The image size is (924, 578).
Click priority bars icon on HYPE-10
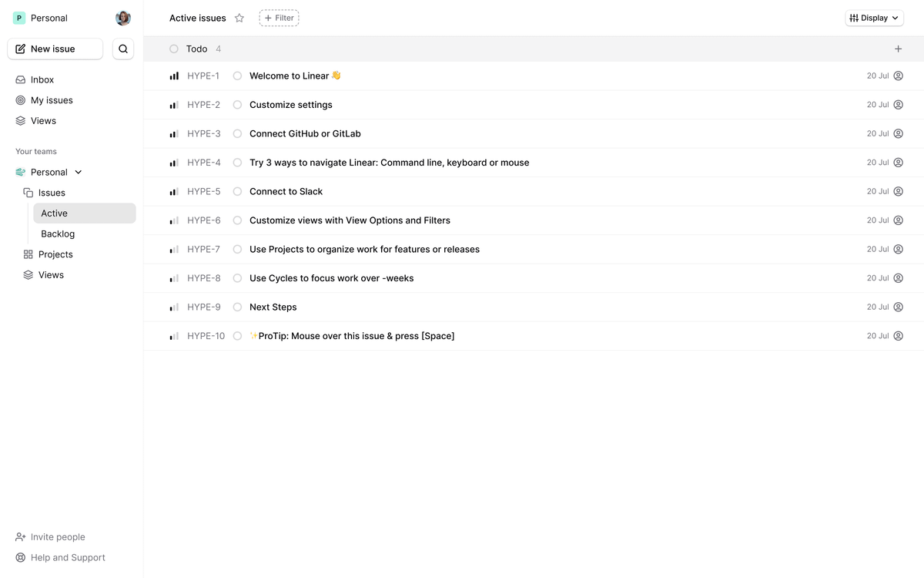[x=174, y=336]
